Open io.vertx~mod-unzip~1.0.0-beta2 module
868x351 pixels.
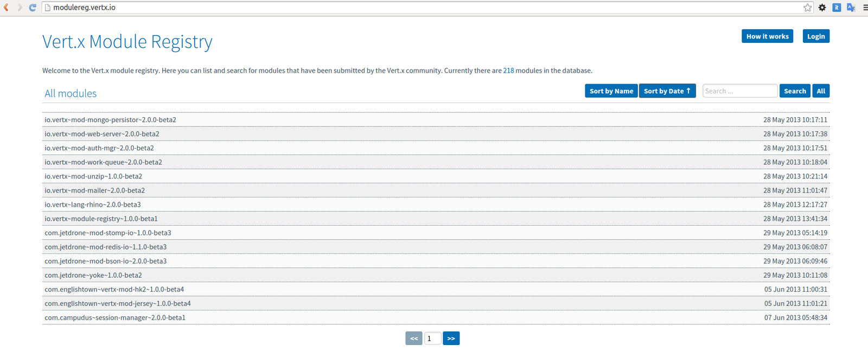(93, 176)
